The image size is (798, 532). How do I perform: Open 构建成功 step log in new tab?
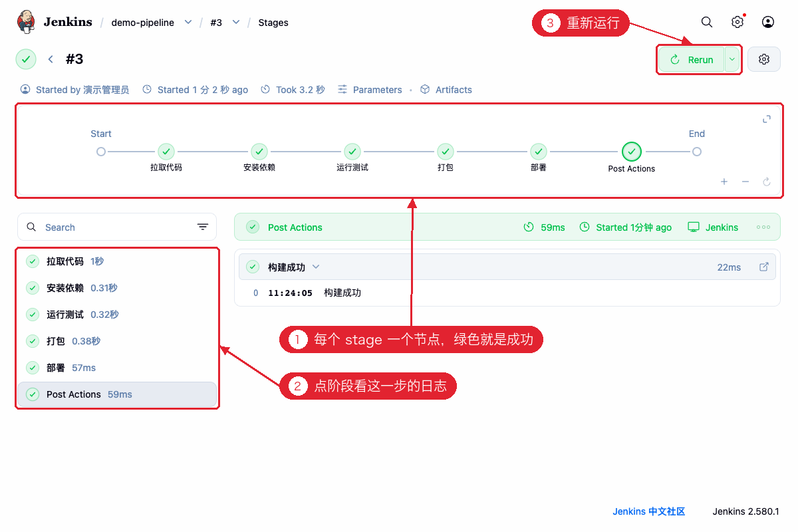click(764, 267)
